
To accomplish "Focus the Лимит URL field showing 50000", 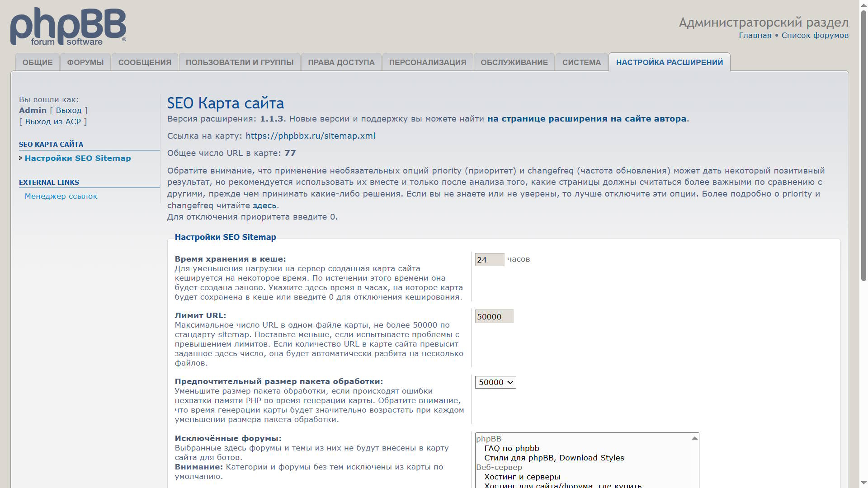I will click(494, 317).
